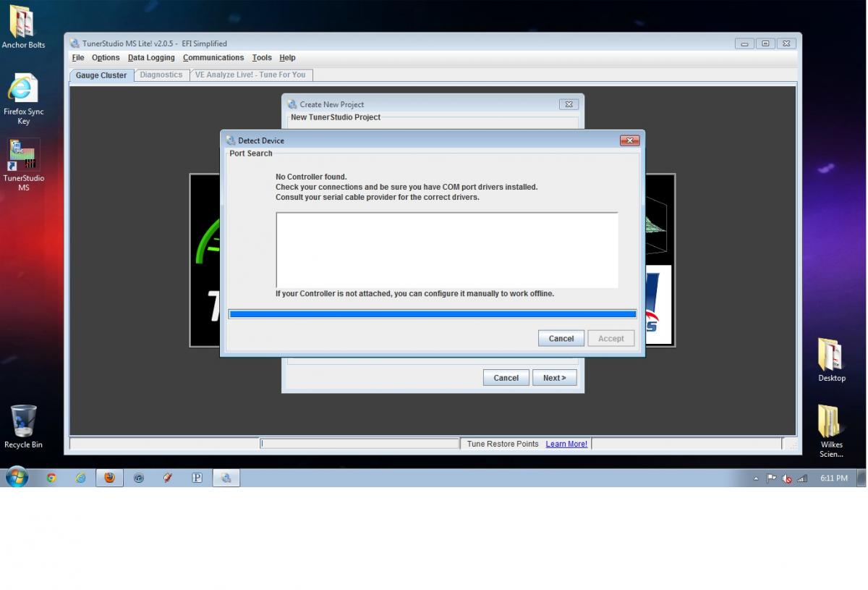This screenshot has width=868, height=590.
Task: Close the Create New Project dialog
Action: point(569,104)
